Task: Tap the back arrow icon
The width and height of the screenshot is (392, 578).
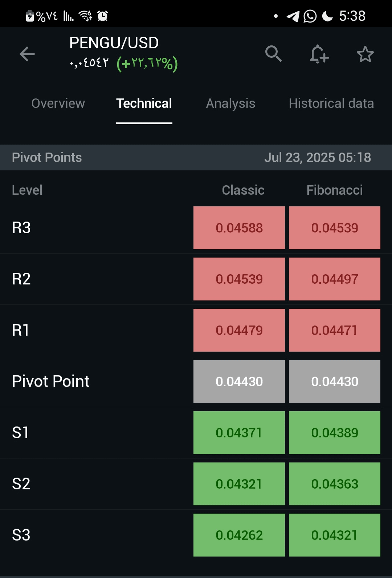Action: 27,54
